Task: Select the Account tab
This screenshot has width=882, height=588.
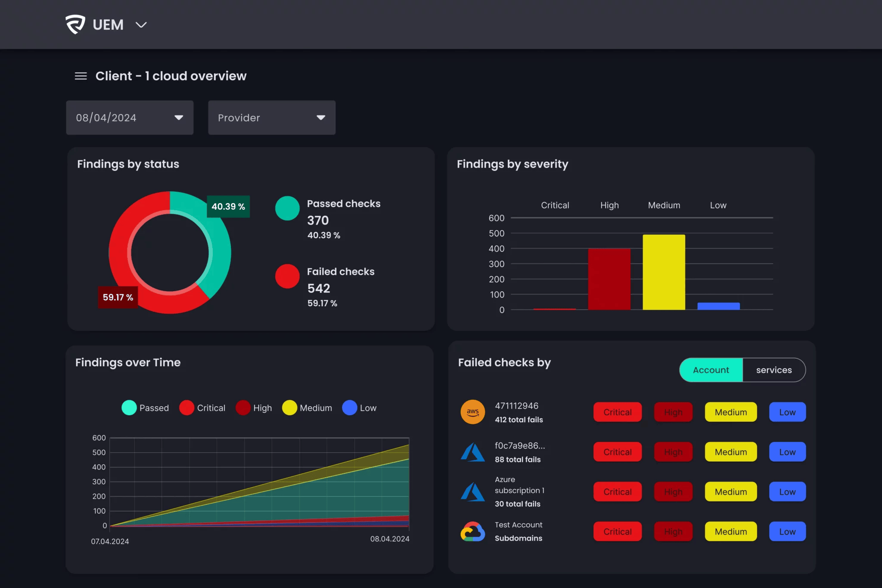Action: [711, 370]
